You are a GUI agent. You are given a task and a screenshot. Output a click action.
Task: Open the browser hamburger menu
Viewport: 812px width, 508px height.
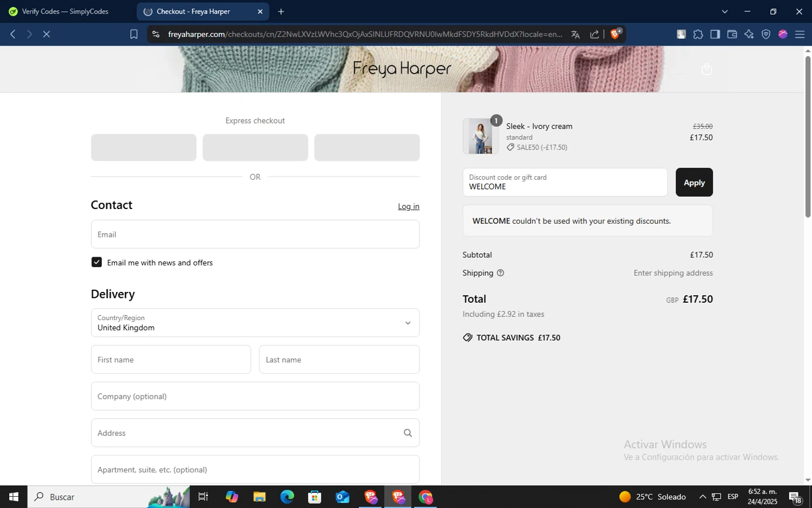coord(800,34)
